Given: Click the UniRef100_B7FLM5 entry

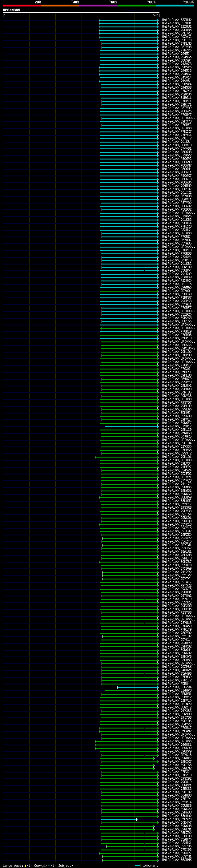Looking at the screenshot, I should click(x=176, y=43).
